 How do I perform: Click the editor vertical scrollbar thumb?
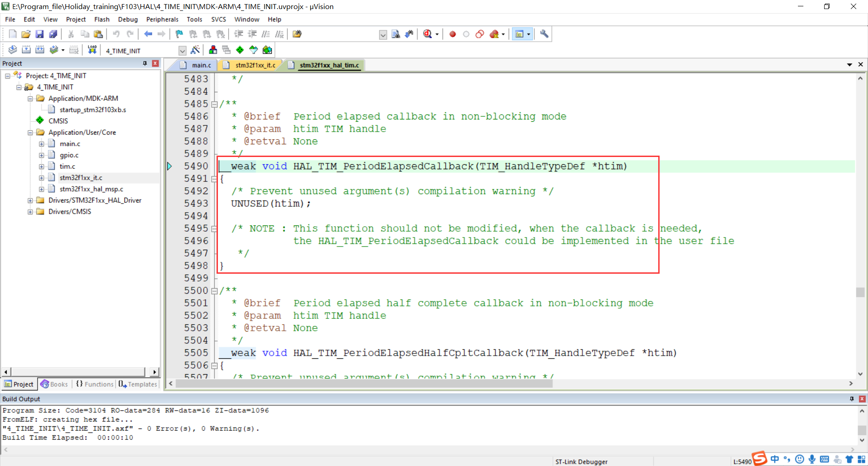tap(860, 292)
